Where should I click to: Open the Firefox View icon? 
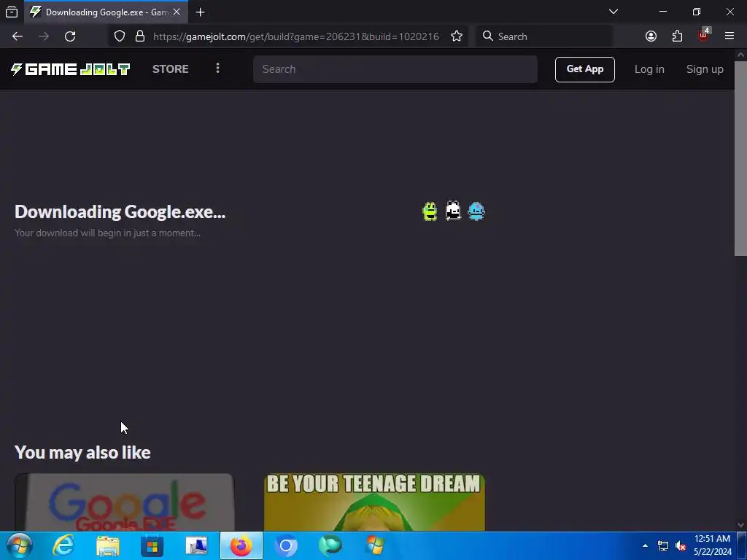pos(12,12)
